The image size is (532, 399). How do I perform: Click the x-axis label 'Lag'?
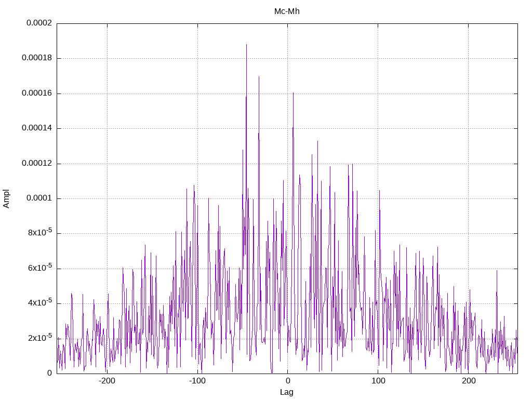pyautogui.click(x=287, y=392)
